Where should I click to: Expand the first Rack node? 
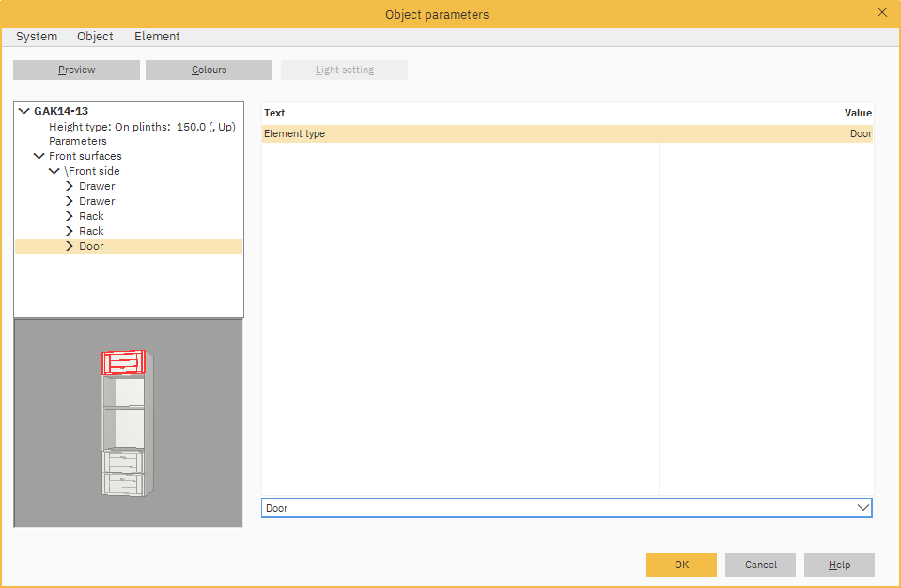tap(69, 215)
